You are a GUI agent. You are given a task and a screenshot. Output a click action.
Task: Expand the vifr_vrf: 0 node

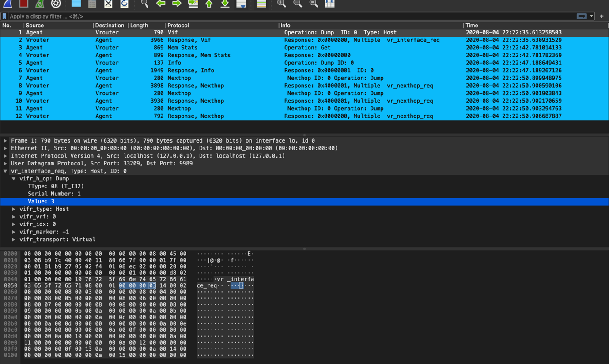pyautogui.click(x=14, y=217)
